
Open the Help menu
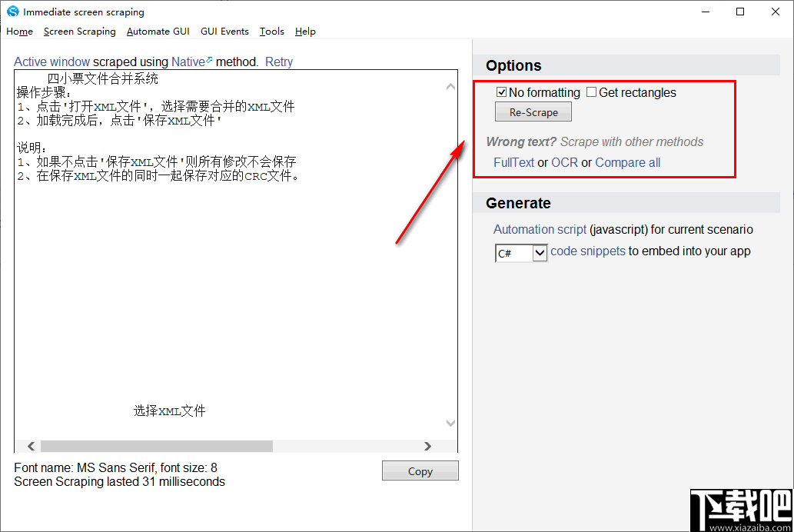click(x=305, y=32)
